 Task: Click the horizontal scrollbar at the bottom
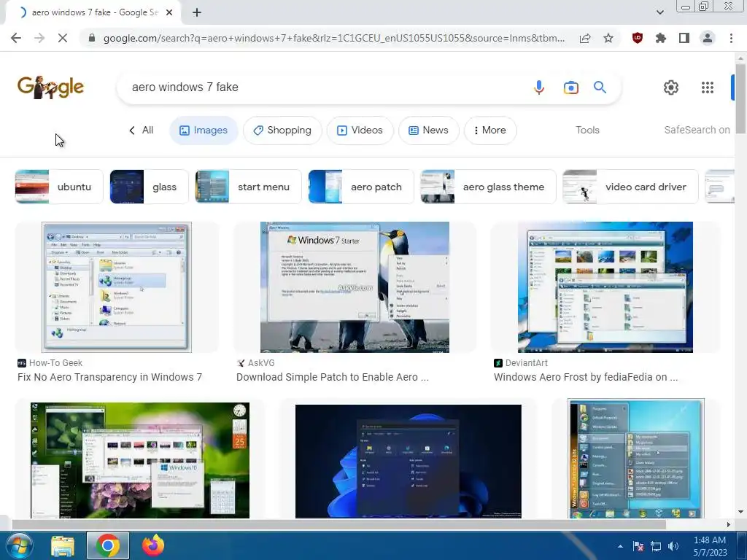[338, 524]
